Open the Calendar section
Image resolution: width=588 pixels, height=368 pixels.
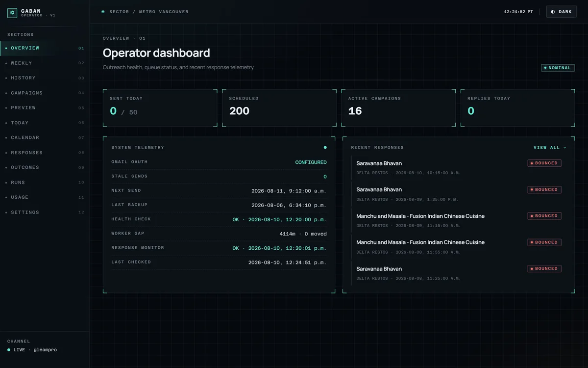[x=45, y=138]
